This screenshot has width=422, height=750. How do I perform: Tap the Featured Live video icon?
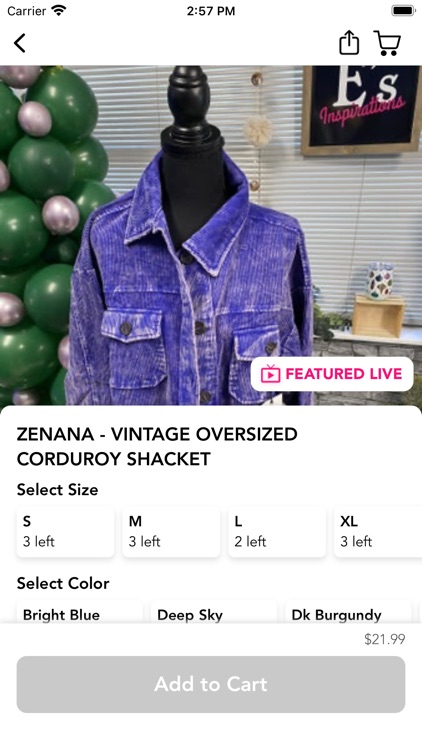[x=270, y=374]
